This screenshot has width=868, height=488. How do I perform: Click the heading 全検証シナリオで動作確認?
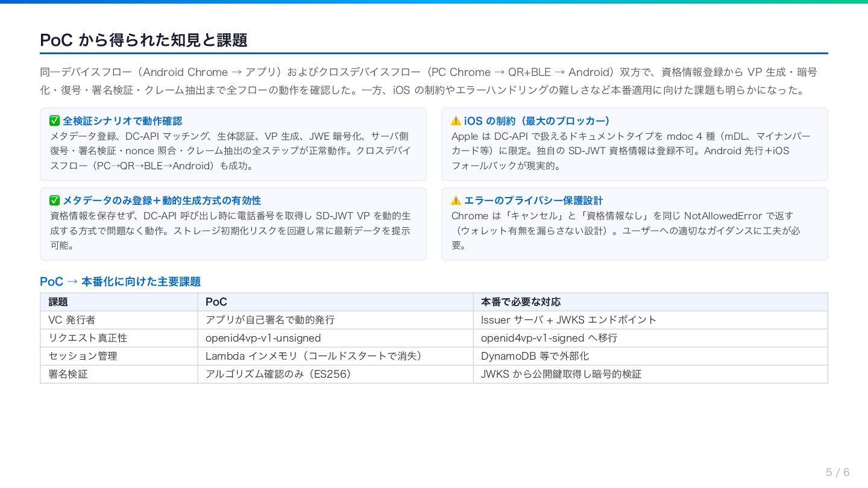click(x=122, y=120)
